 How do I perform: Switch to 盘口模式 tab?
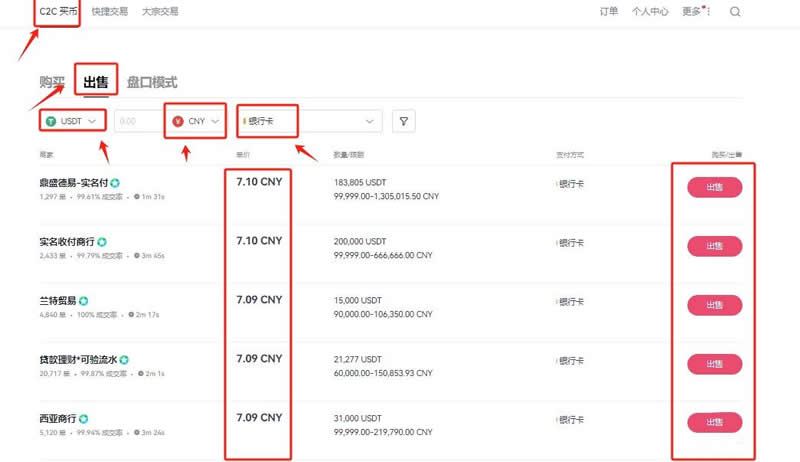[152, 82]
